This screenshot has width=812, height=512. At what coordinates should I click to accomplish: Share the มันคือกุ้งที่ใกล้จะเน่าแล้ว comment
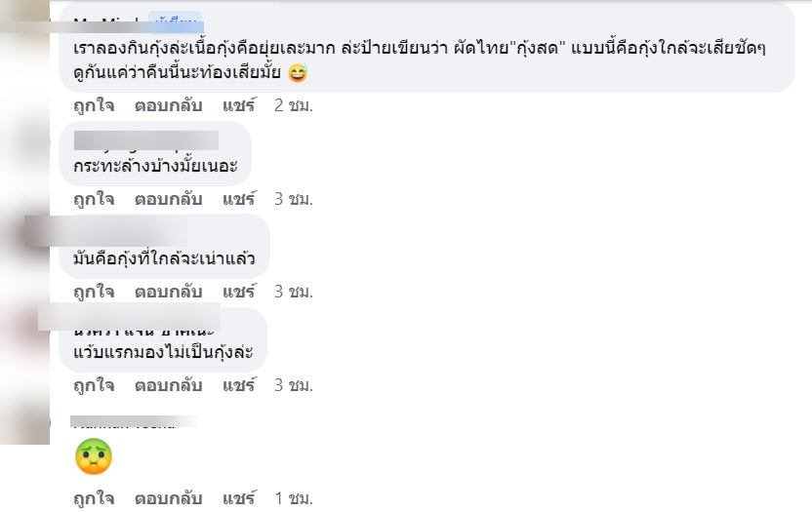[239, 292]
